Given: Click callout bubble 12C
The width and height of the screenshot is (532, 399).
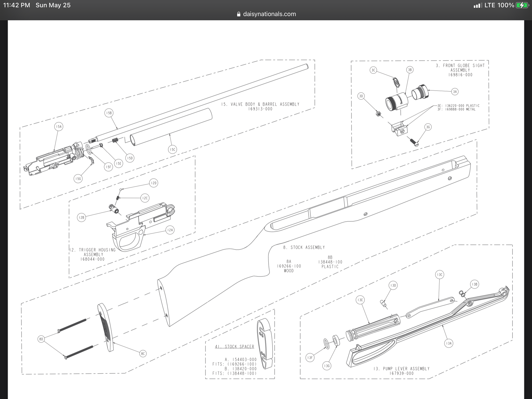Looking at the screenshot, I should coord(145,198).
